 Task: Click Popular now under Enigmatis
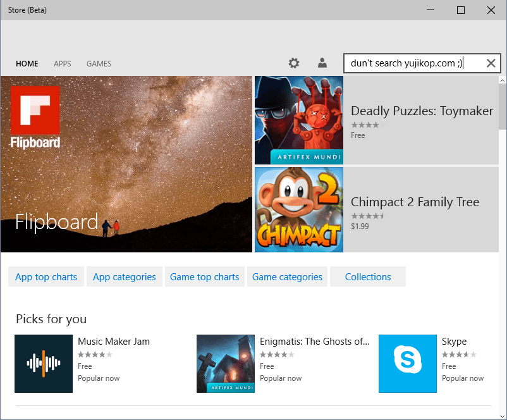[x=281, y=378]
